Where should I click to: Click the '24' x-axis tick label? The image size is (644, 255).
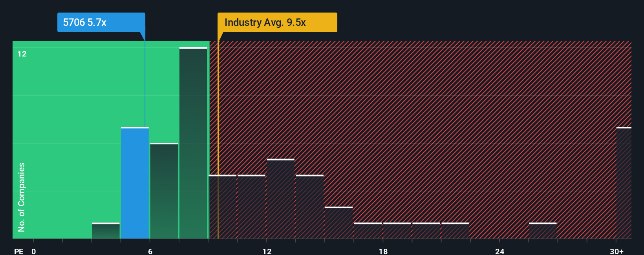pos(500,251)
